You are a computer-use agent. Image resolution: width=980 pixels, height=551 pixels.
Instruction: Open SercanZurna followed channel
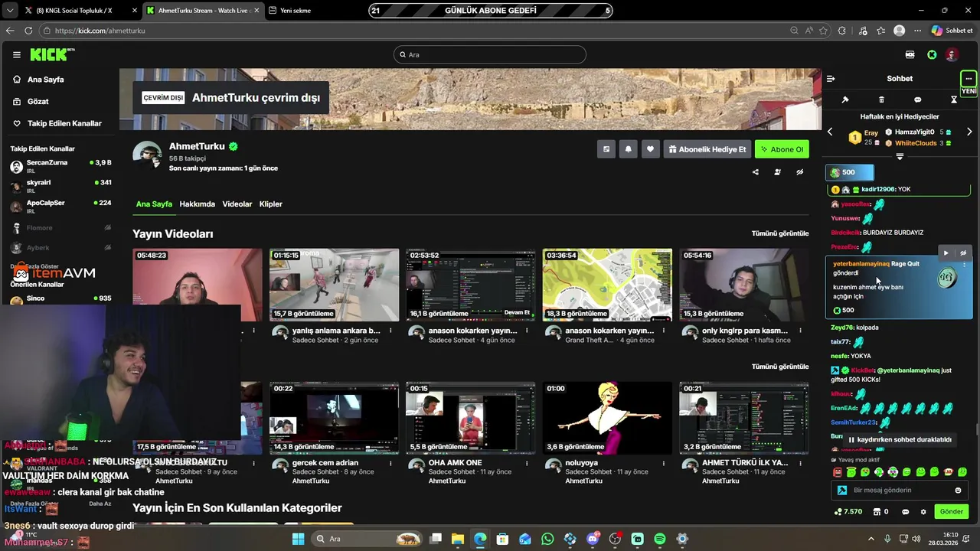click(x=60, y=166)
